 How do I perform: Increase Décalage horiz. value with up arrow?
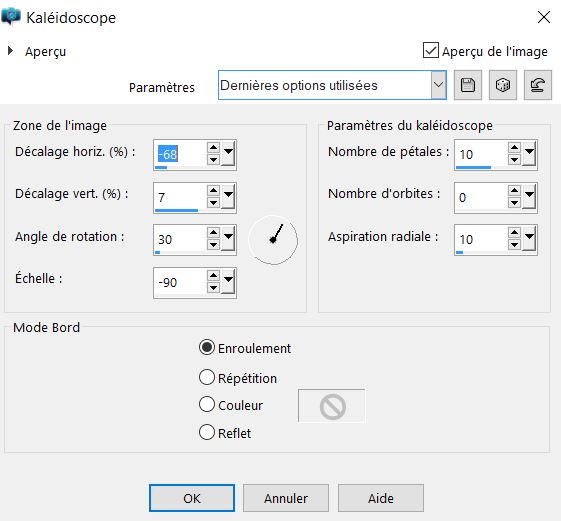[213, 147]
